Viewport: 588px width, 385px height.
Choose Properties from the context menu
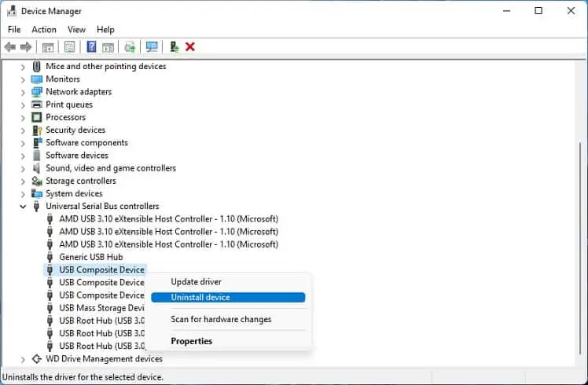(228, 341)
